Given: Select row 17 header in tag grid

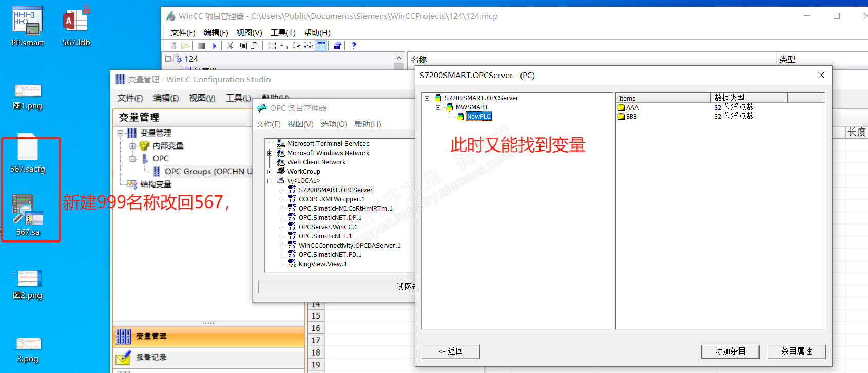Looking at the screenshot, I should 316,340.
